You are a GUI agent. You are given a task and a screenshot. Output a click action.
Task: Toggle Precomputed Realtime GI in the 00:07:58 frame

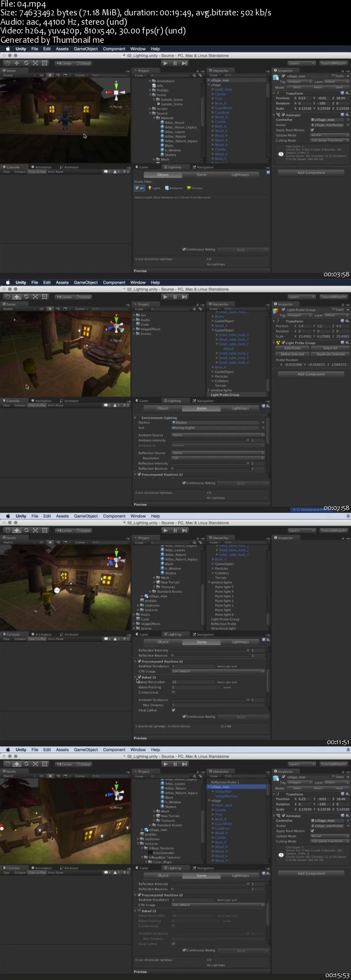point(139,474)
